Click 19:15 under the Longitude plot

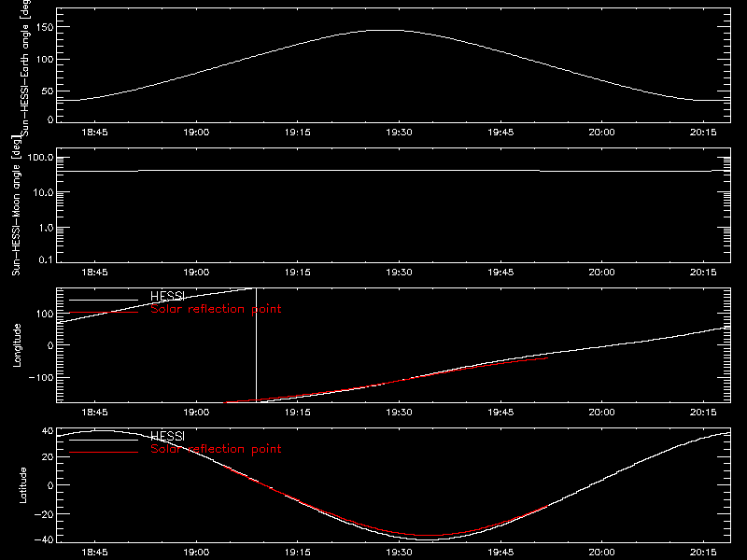click(298, 413)
